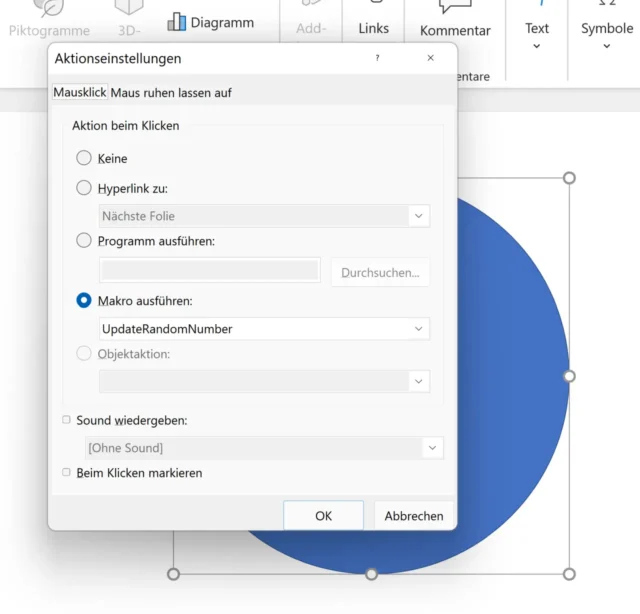Open the Ohne Sound dropdown list

pyautogui.click(x=432, y=447)
